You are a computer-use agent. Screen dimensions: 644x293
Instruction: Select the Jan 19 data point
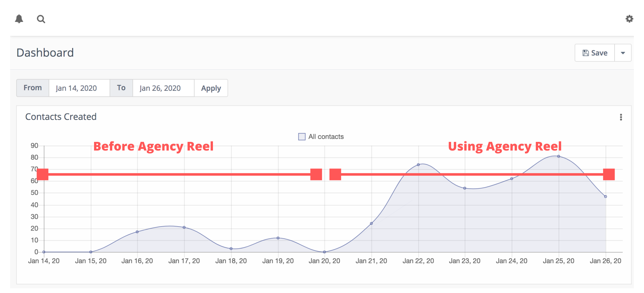coord(278,238)
